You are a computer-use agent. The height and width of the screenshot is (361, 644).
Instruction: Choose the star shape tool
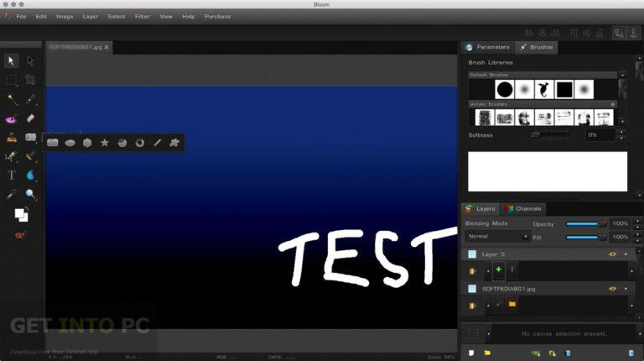point(105,143)
